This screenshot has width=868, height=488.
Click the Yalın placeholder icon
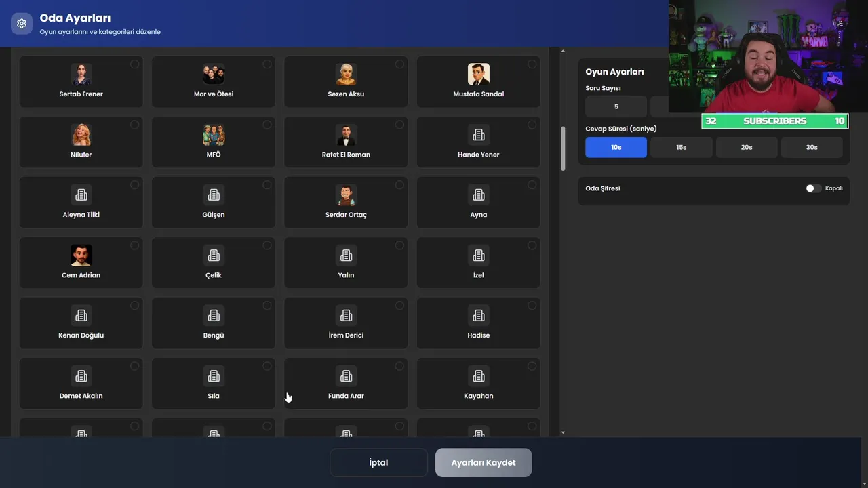point(346,256)
